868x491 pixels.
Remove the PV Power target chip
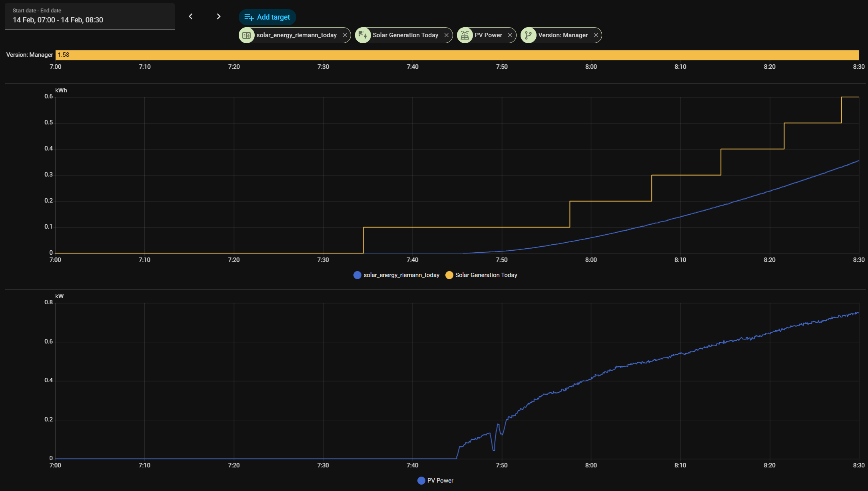510,35
